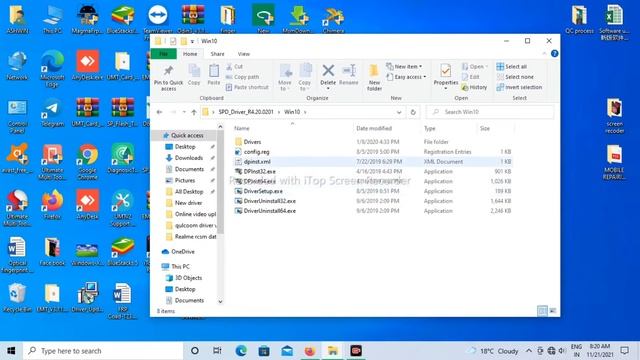This screenshot has height=360, width=640.
Task: Click Cut in the Clipboard group
Action: pos(234,67)
